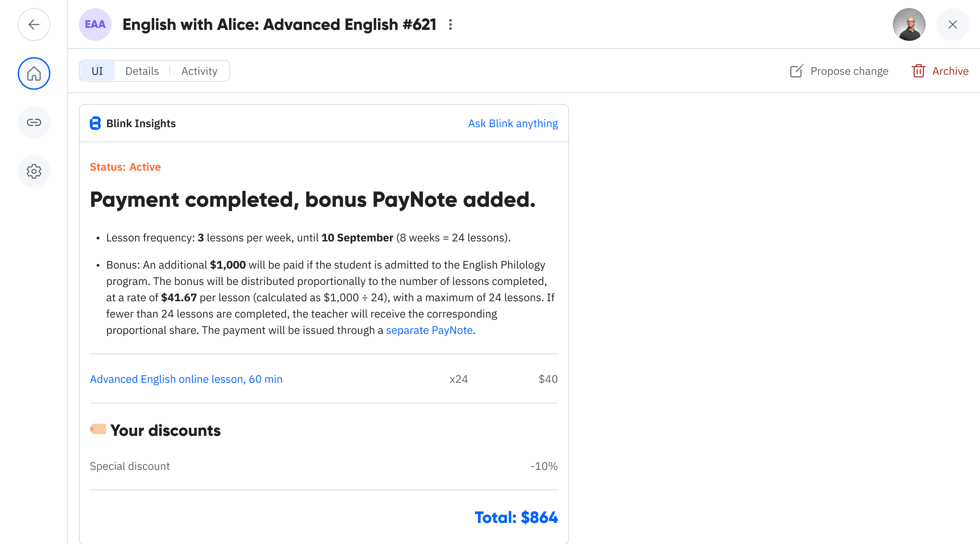Click the Blink Insights logo icon

coord(95,123)
